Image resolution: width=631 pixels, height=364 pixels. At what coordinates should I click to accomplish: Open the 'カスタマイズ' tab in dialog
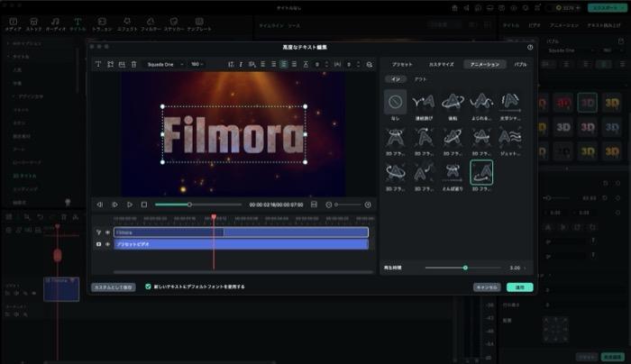pos(441,64)
